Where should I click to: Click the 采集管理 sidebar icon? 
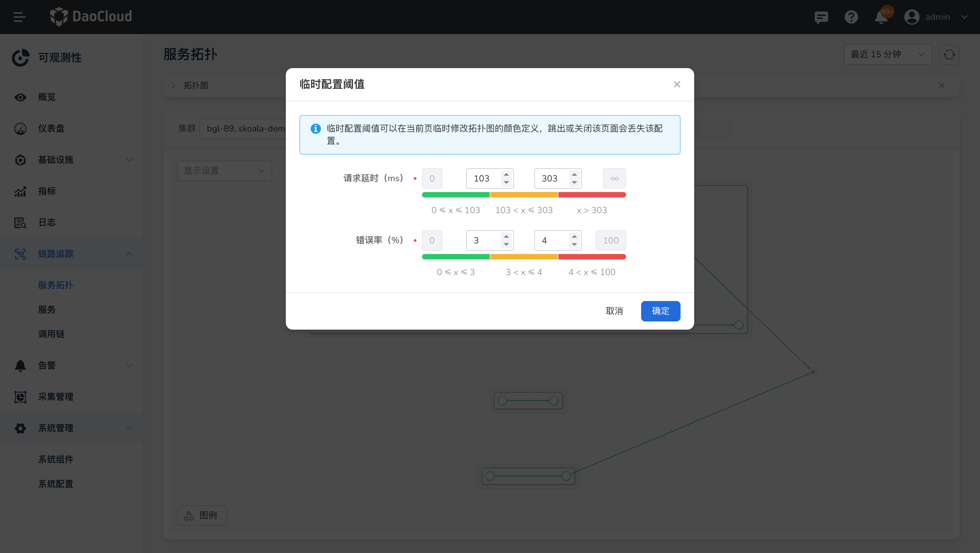[20, 397]
